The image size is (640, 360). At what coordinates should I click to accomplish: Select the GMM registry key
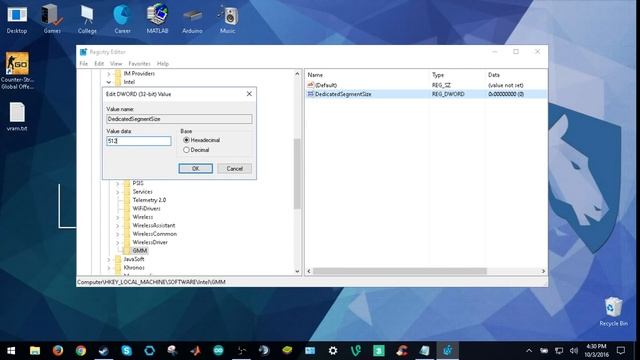140,251
